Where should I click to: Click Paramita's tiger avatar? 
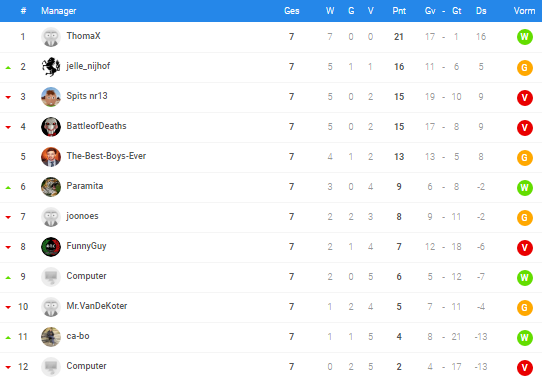(51, 187)
